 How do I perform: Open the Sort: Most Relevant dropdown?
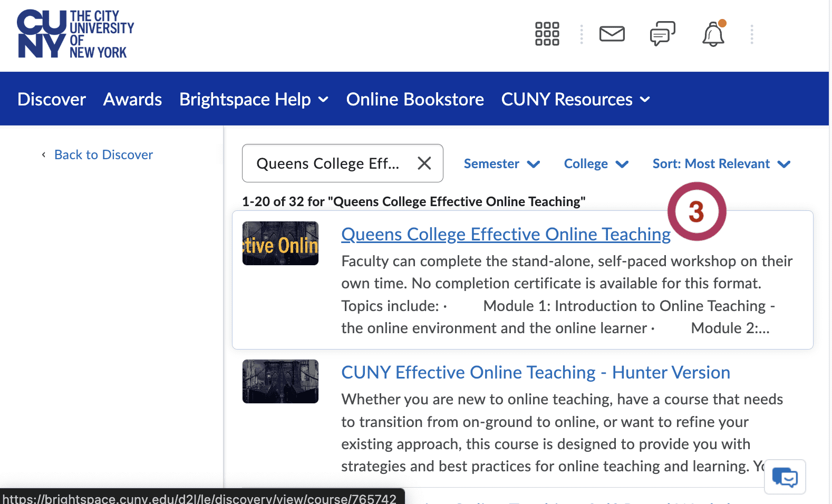click(722, 164)
